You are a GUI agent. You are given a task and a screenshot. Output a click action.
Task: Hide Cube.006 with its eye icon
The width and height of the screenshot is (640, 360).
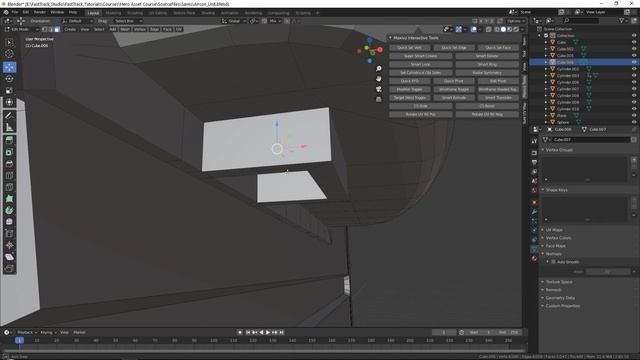634,62
